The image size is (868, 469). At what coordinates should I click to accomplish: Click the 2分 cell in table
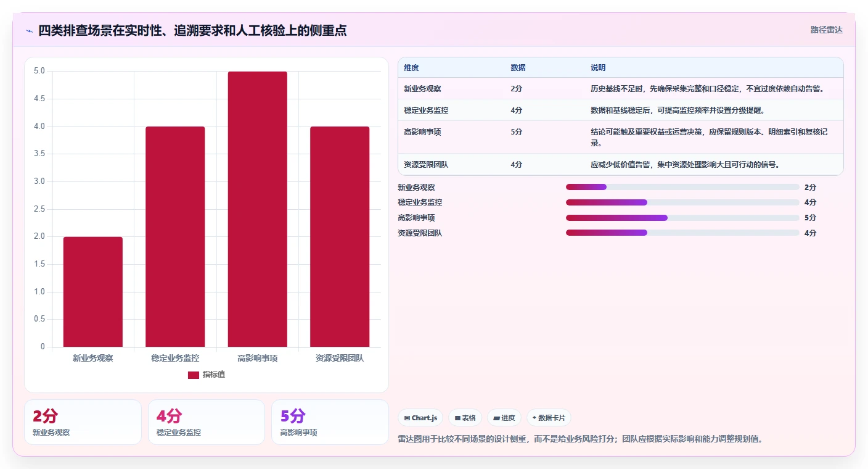[x=517, y=89]
